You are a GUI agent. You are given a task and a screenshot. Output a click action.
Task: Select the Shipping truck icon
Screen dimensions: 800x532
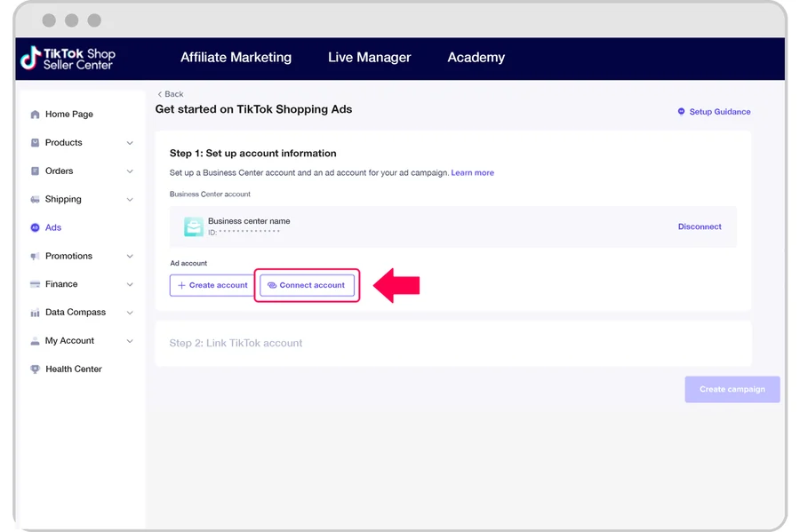pyautogui.click(x=34, y=199)
